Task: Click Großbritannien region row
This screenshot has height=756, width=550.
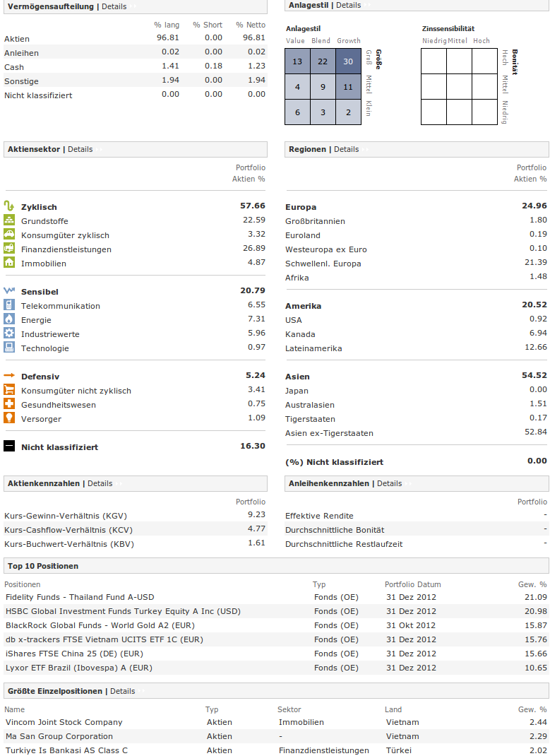Action: (x=417, y=221)
